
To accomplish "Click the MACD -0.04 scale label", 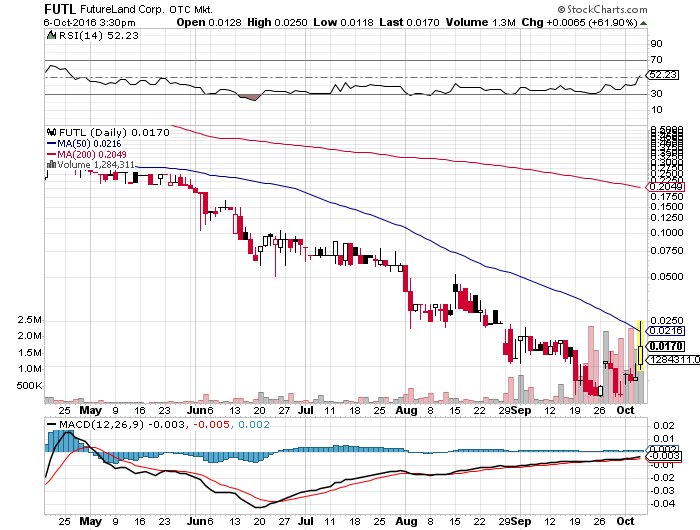I will [661, 504].
